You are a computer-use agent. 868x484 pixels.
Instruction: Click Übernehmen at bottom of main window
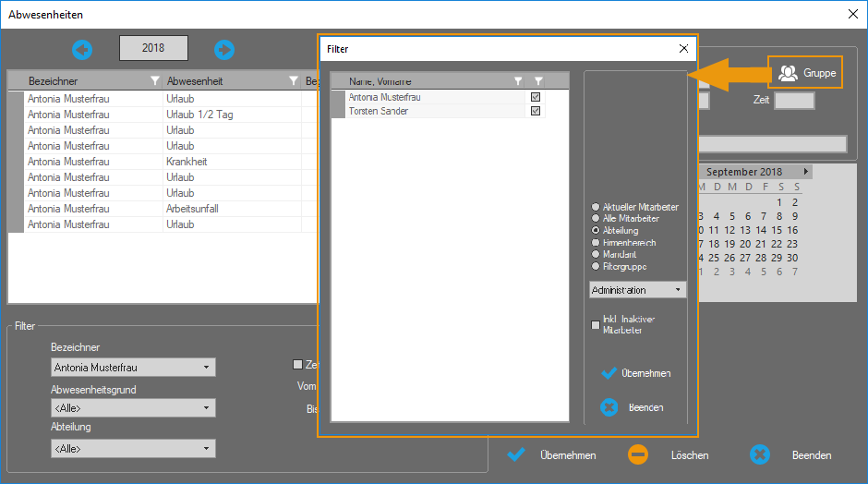click(517, 454)
